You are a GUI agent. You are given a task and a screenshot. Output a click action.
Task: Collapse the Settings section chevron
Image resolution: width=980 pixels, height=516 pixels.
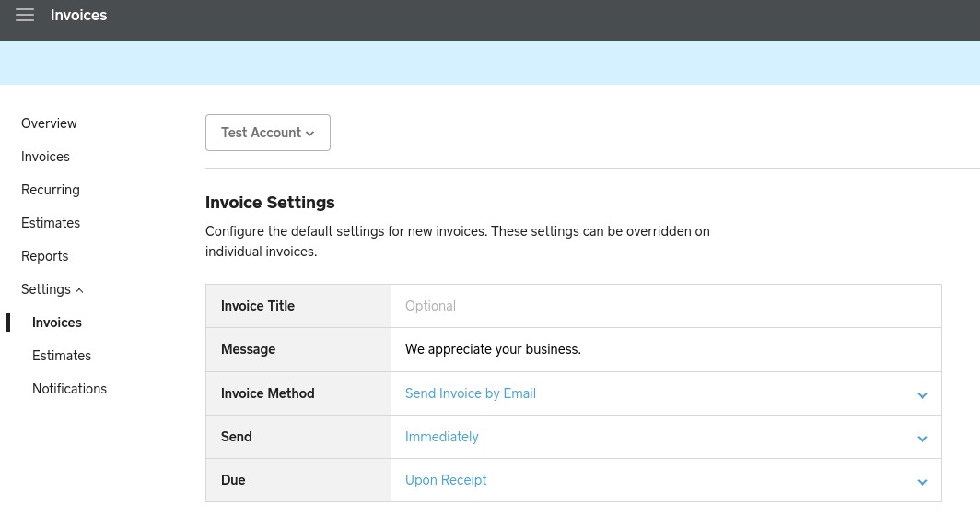point(79,290)
